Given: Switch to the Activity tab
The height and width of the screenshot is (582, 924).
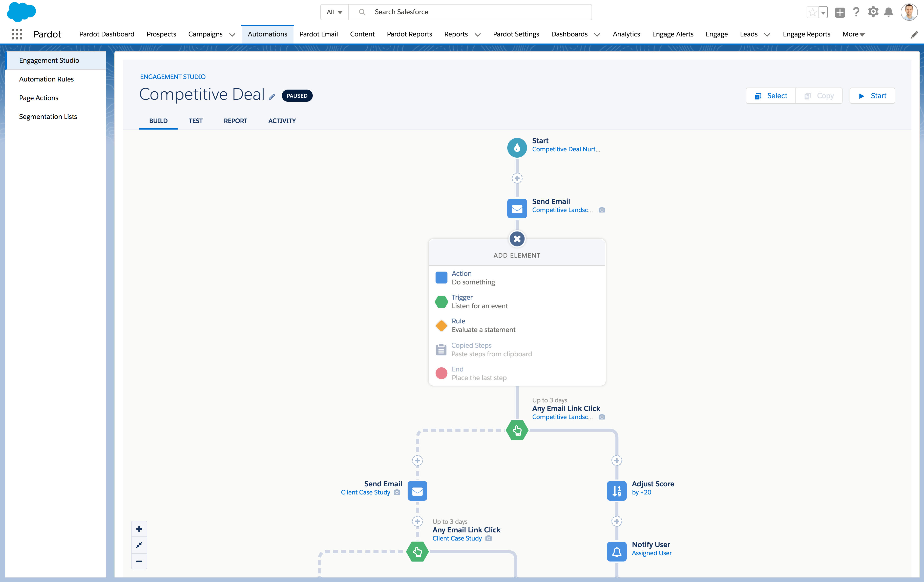Looking at the screenshot, I should [x=282, y=121].
